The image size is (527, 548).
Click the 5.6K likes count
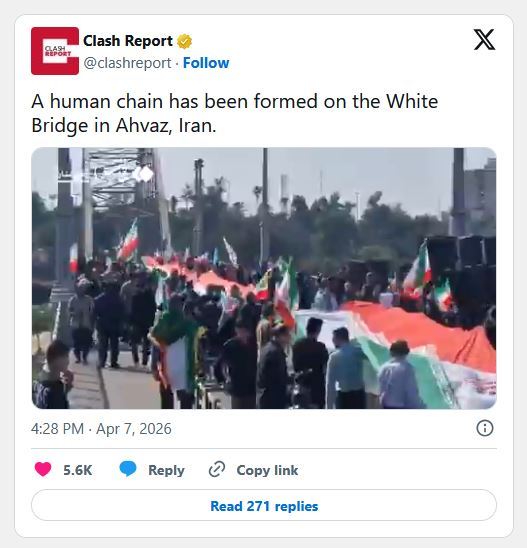click(78, 470)
